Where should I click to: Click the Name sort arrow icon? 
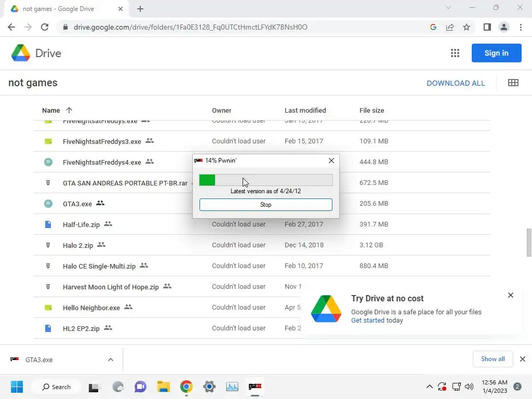pyautogui.click(x=69, y=110)
